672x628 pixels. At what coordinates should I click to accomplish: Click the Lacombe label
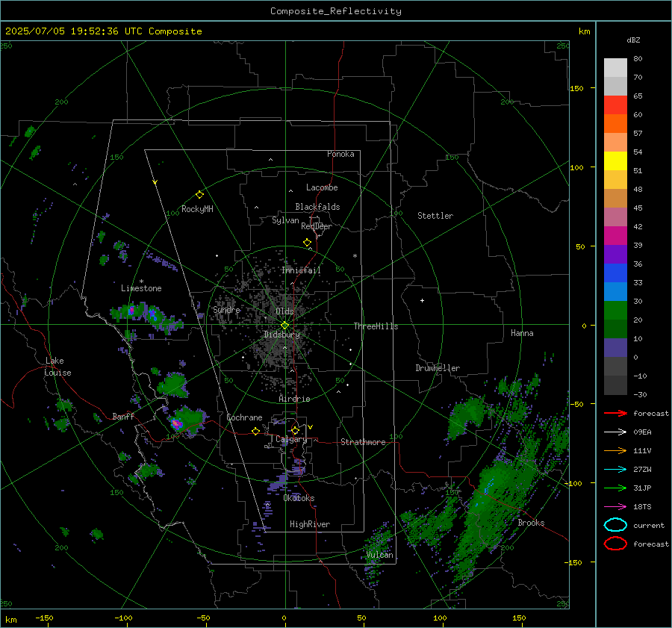tap(322, 187)
